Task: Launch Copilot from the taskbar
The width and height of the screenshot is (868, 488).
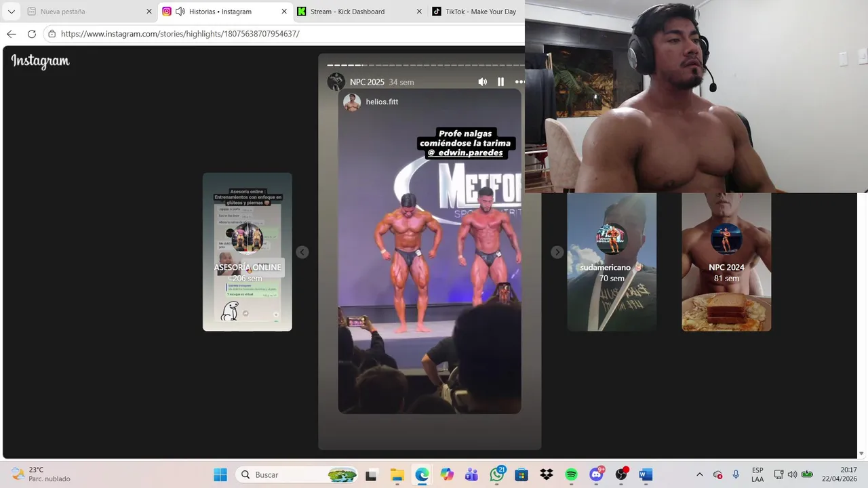Action: click(447, 474)
